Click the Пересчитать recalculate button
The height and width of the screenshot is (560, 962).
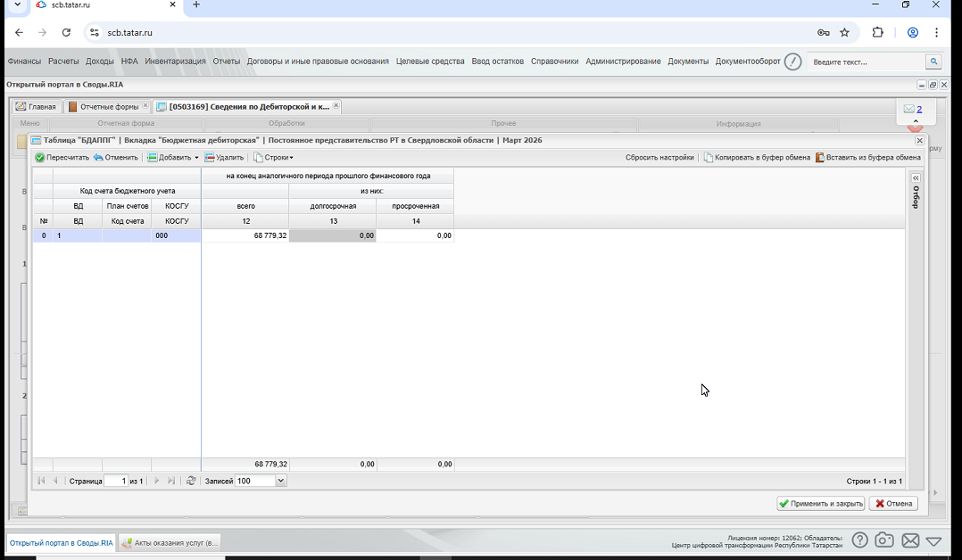tap(62, 158)
